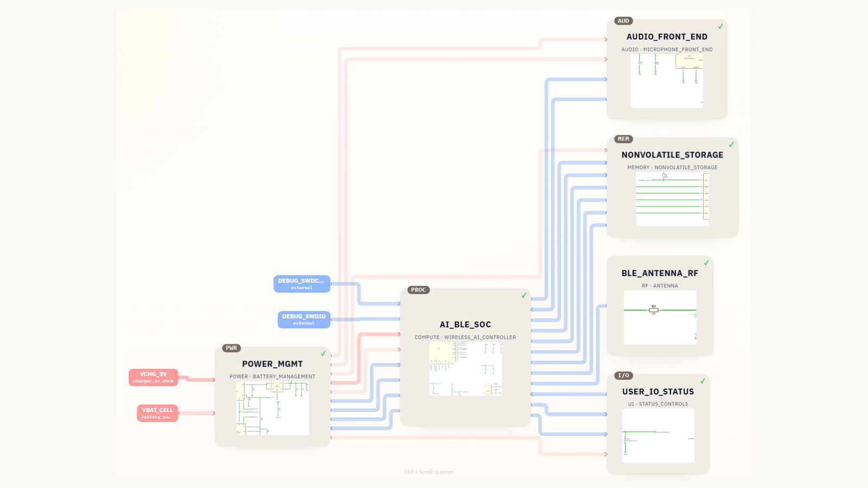Click the AUD badge on AUDIO_FRONT_END block
868x488 pixels.
(x=623, y=21)
